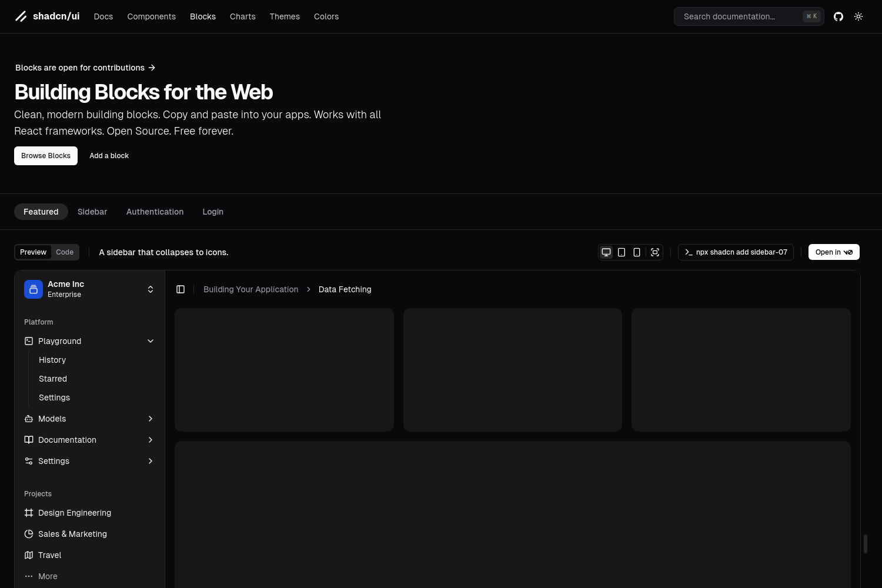Image resolution: width=882 pixels, height=588 pixels.
Task: Switch the preview to Code view
Action: click(65, 252)
